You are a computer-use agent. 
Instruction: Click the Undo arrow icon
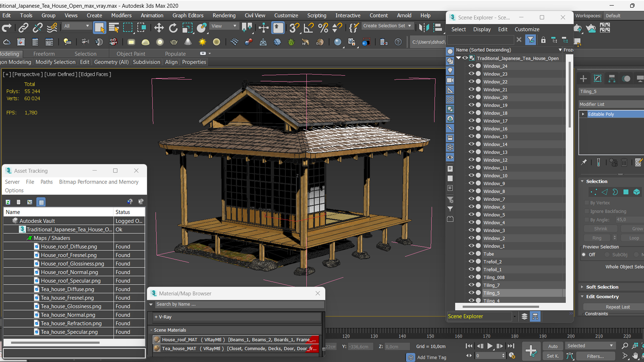[x=7, y=28]
